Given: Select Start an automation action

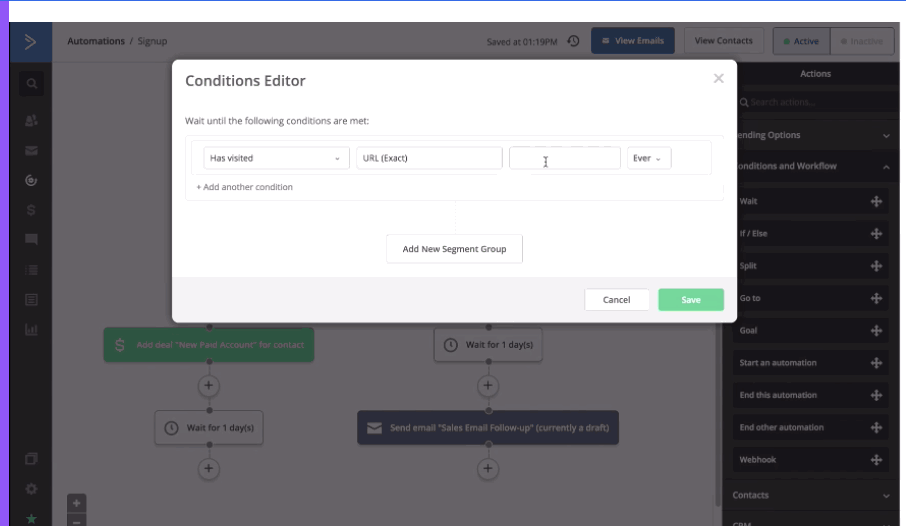Looking at the screenshot, I should pos(811,363).
